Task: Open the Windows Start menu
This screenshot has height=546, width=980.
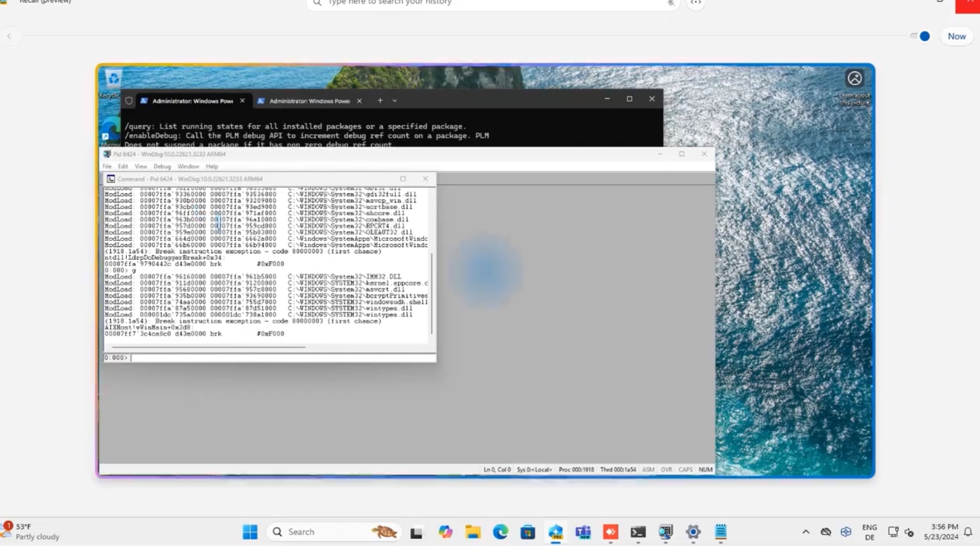Action: (x=250, y=532)
